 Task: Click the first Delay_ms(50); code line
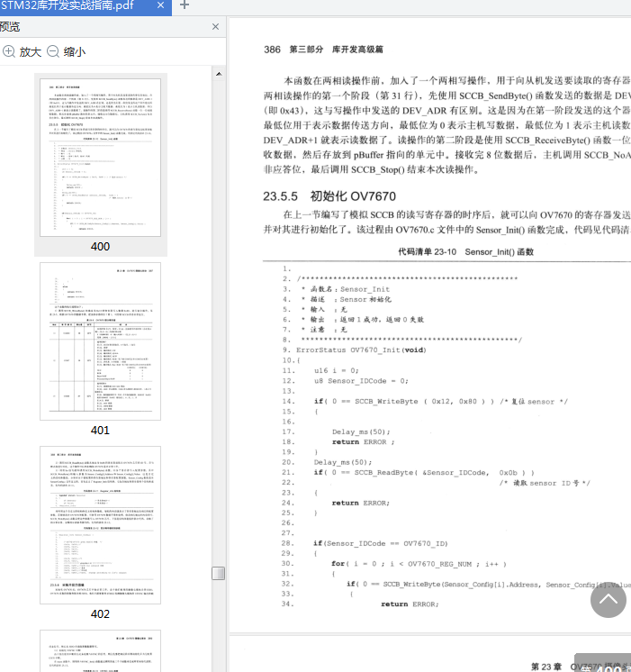pyautogui.click(x=361, y=432)
